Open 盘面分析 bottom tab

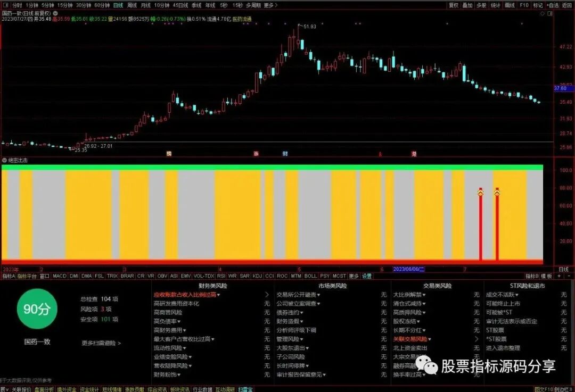44,389
